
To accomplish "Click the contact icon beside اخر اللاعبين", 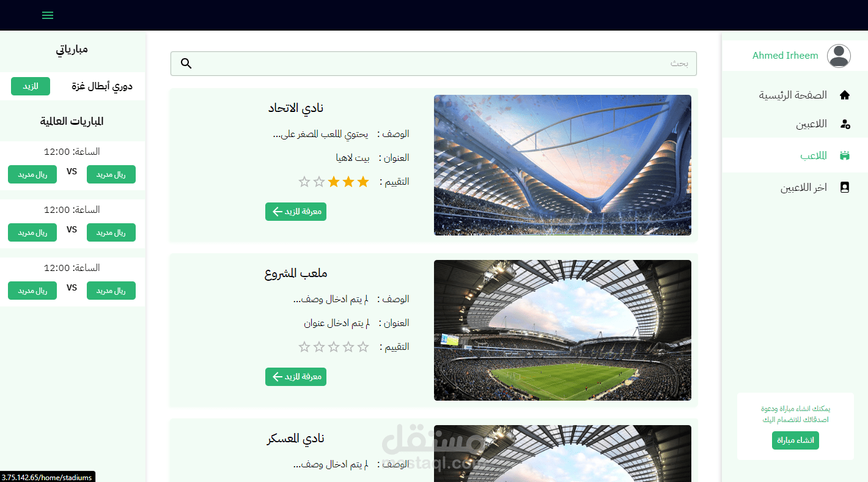I will tap(845, 187).
